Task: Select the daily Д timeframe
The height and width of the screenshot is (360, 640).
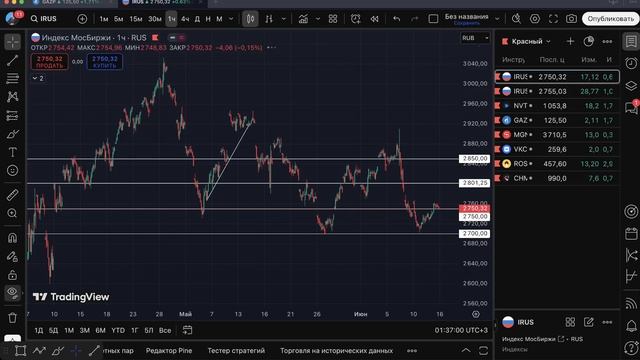Action: [x=198, y=19]
